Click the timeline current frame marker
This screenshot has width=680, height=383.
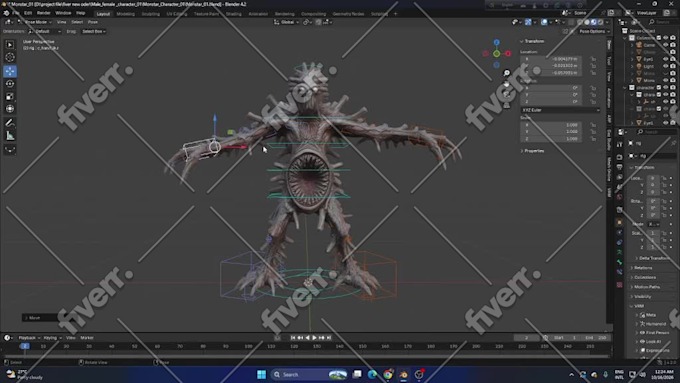25,347
